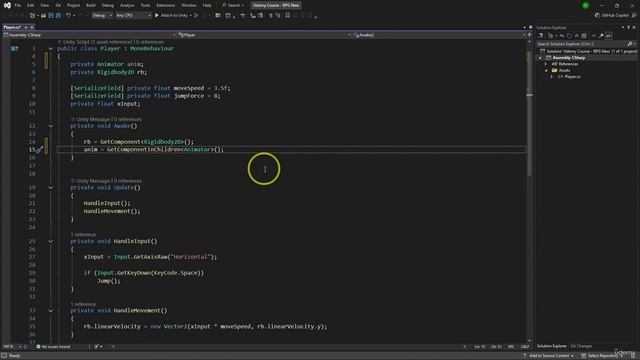Image resolution: width=640 pixels, height=360 pixels.
Task: Select the Solution 'Udemy Course - RPG New' node
Action: click(x=588, y=51)
